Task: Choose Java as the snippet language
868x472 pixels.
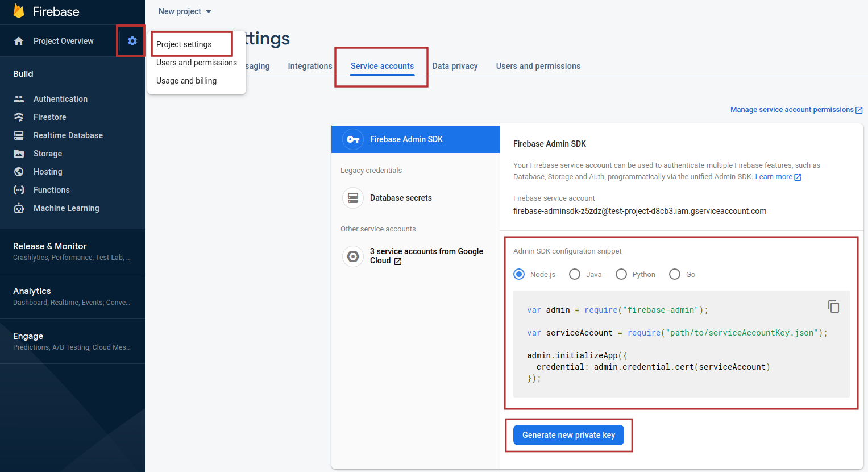Action: [575, 274]
